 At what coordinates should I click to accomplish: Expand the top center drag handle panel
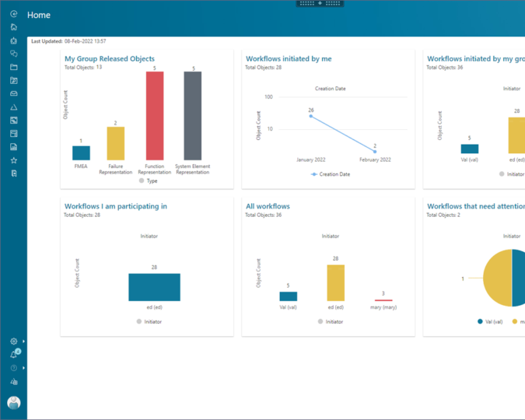point(320,3)
